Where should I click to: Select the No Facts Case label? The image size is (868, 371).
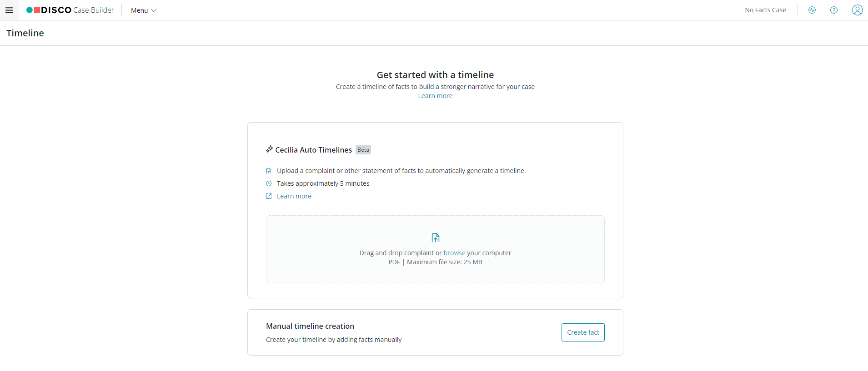pyautogui.click(x=765, y=10)
